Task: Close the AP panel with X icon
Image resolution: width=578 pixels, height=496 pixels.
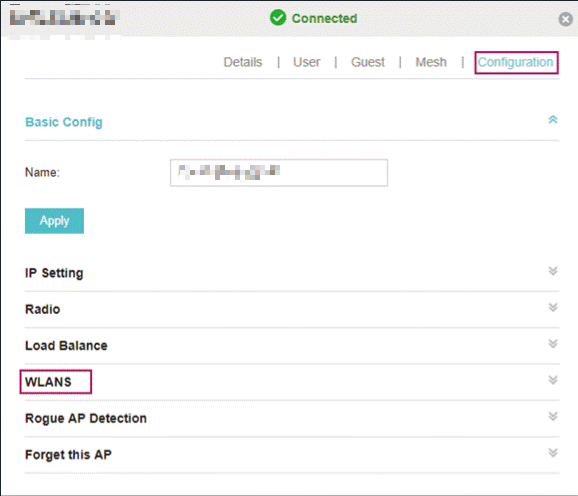Action: 565,19
